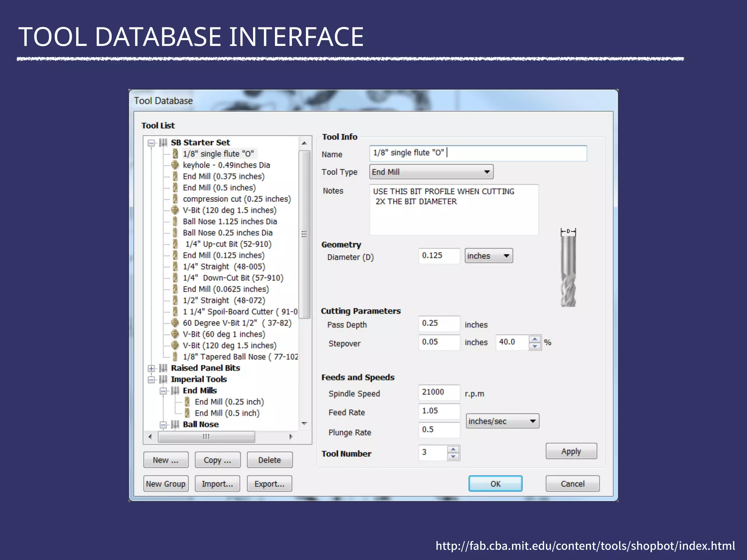Click the 1/8" single flute "O" tool icon
Viewport: 747px width, 560px height.
175,154
